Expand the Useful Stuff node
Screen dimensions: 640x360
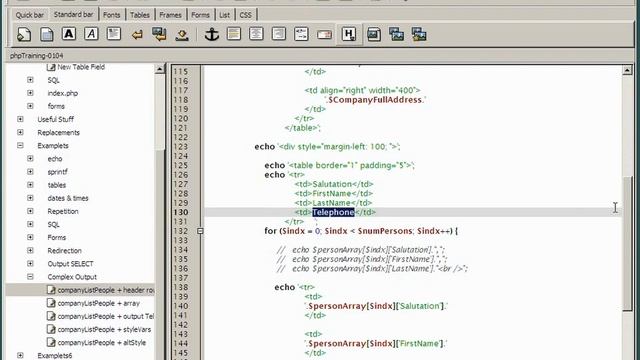(20, 119)
